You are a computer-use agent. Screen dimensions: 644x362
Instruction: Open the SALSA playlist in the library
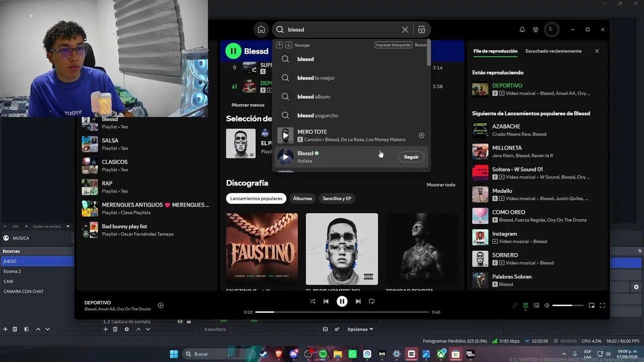[146, 144]
